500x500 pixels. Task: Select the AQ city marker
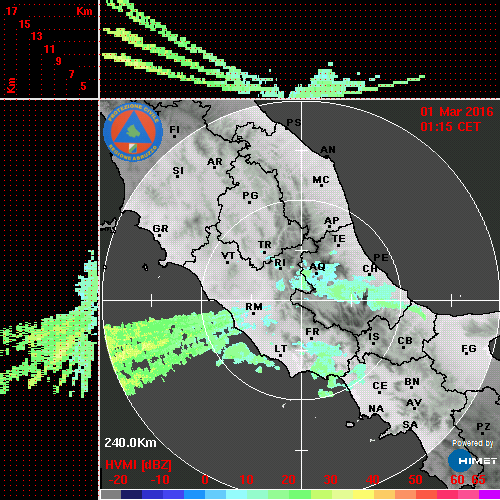pos(317,273)
